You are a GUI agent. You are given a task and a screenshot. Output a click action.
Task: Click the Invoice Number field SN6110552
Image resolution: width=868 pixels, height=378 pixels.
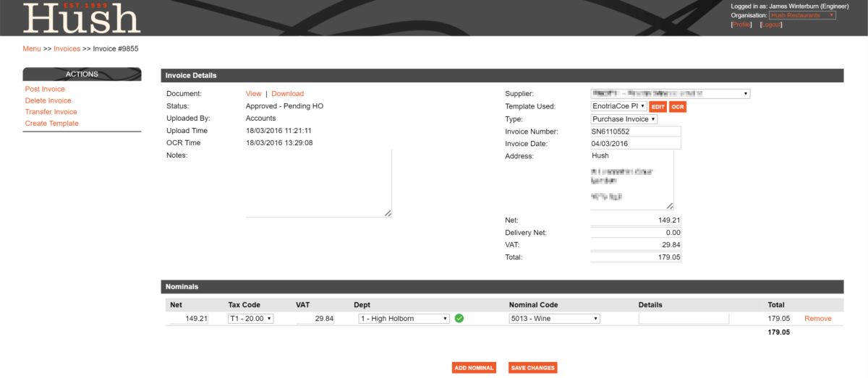[636, 132]
